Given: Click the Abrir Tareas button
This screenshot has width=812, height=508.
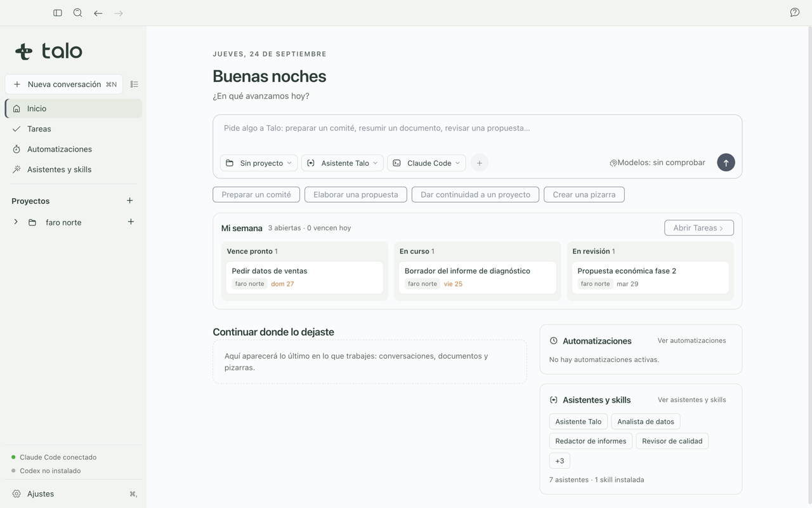Looking at the screenshot, I should [699, 228].
